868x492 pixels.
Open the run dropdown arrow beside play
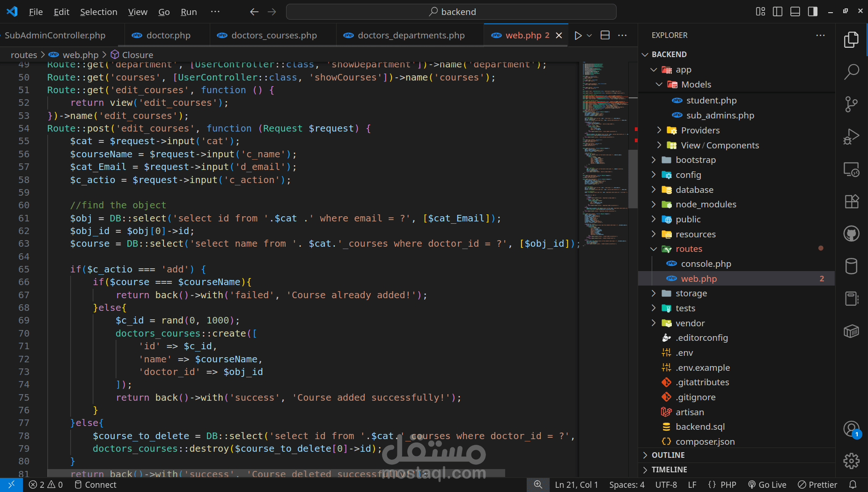589,36
